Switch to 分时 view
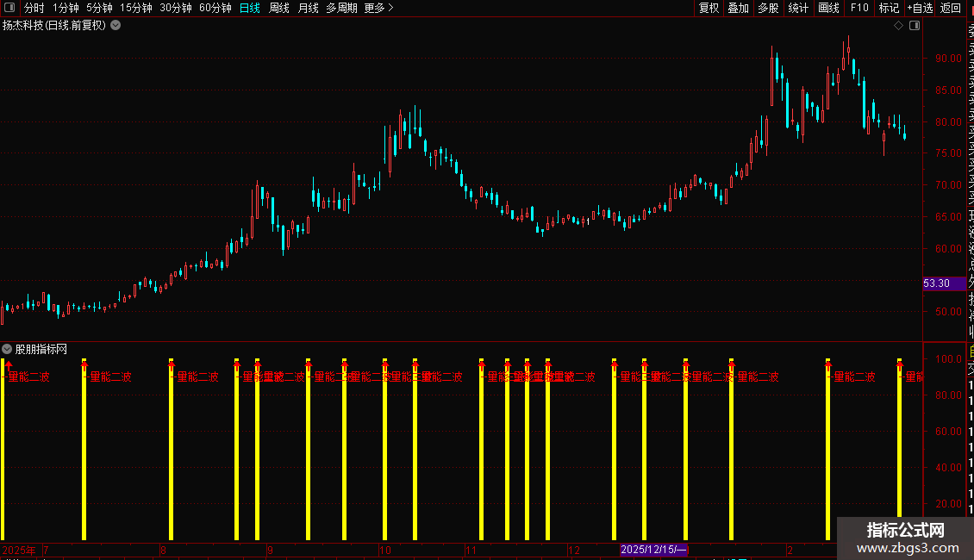Image resolution: width=974 pixels, height=560 pixels. click(34, 8)
